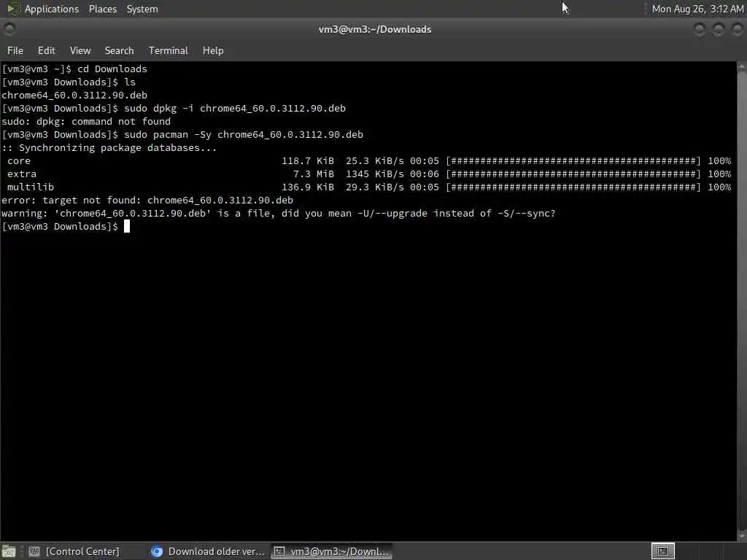Click the '136.9 KiB' size value
This screenshot has height=560, width=747.
pos(308,187)
